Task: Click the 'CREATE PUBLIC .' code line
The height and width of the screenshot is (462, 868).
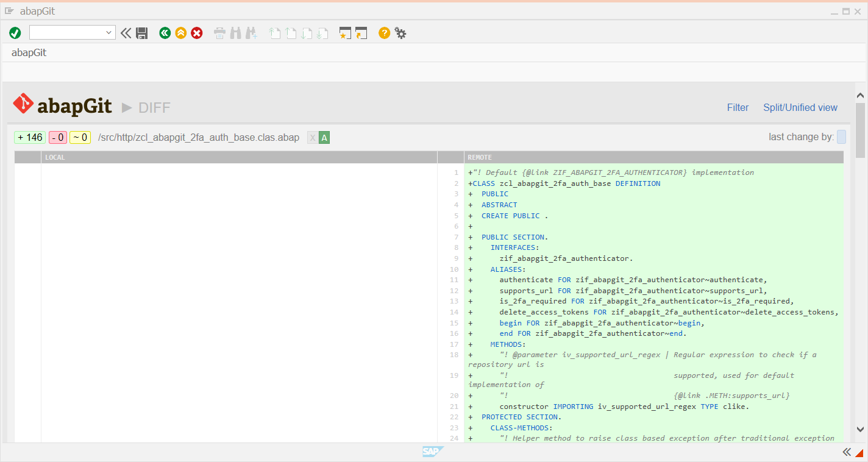Action: point(515,216)
